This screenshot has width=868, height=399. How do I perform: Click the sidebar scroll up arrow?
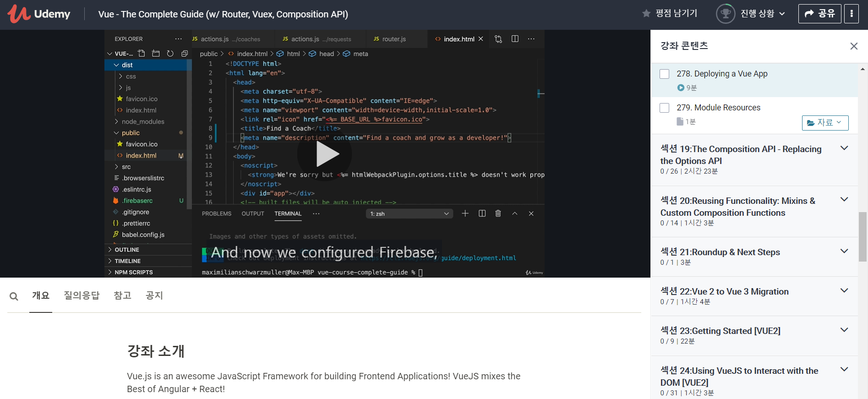click(x=863, y=69)
